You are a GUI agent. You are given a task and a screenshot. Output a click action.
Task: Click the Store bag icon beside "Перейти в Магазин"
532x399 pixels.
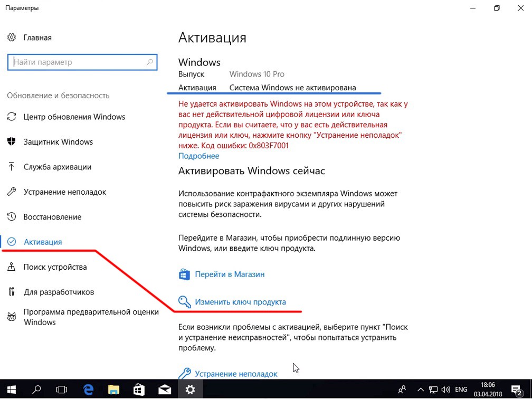pyautogui.click(x=184, y=274)
